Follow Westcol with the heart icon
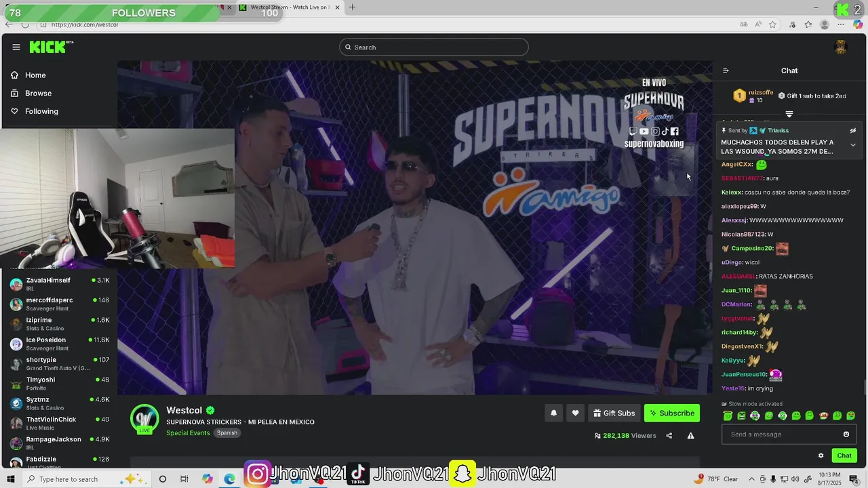Screen dimensions: 868x488 pos(575,413)
